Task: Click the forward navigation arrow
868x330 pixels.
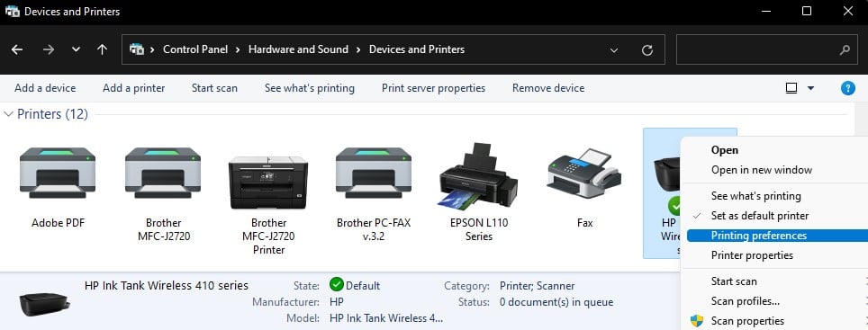Action: pyautogui.click(x=49, y=49)
